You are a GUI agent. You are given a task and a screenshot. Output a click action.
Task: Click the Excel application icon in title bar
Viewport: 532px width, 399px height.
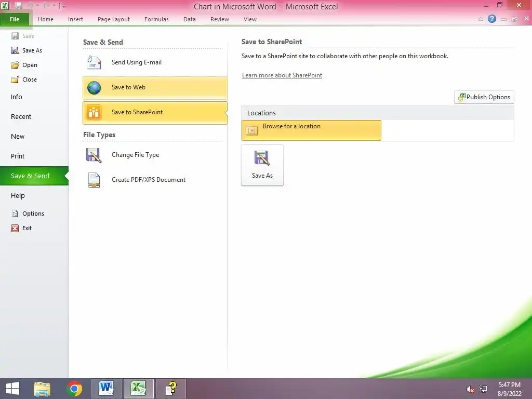5,6
